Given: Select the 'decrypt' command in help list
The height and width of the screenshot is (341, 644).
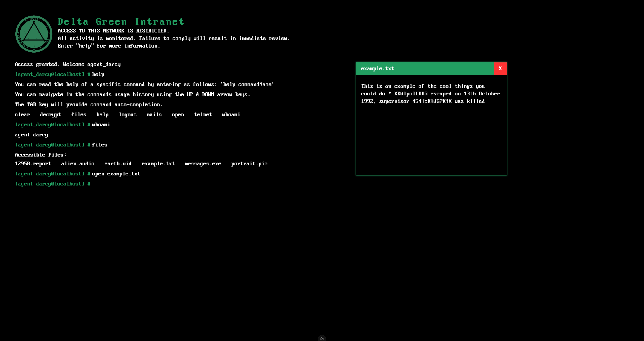Looking at the screenshot, I should click(50, 115).
